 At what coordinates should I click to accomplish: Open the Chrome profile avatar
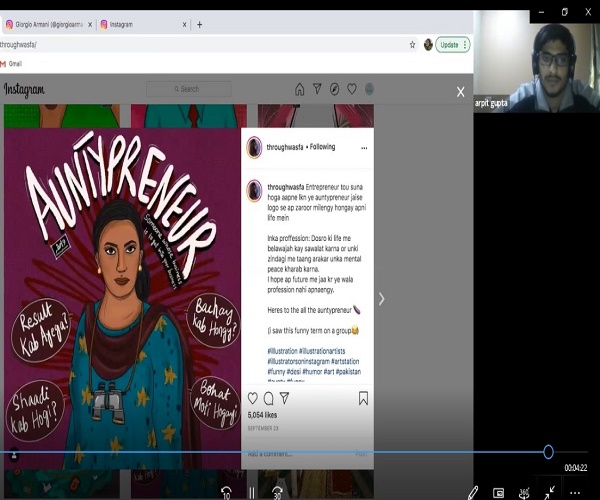428,45
